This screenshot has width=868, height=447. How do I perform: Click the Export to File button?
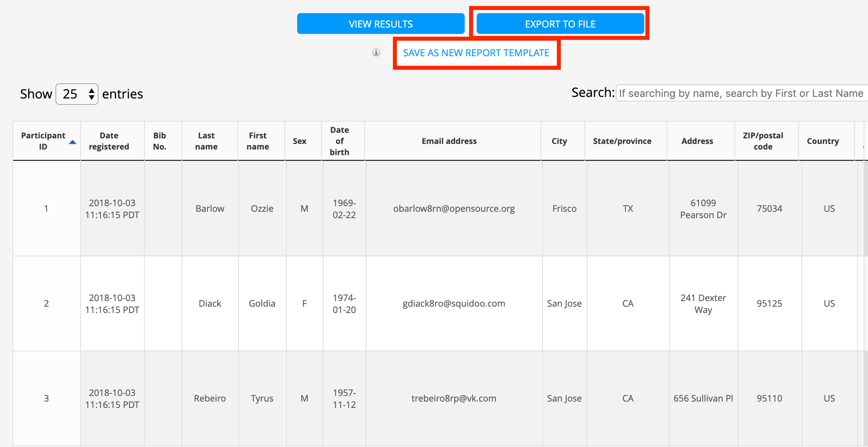pyautogui.click(x=560, y=24)
